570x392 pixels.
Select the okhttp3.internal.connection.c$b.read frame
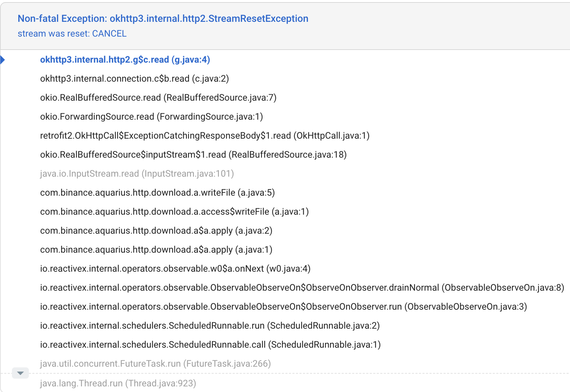click(134, 79)
